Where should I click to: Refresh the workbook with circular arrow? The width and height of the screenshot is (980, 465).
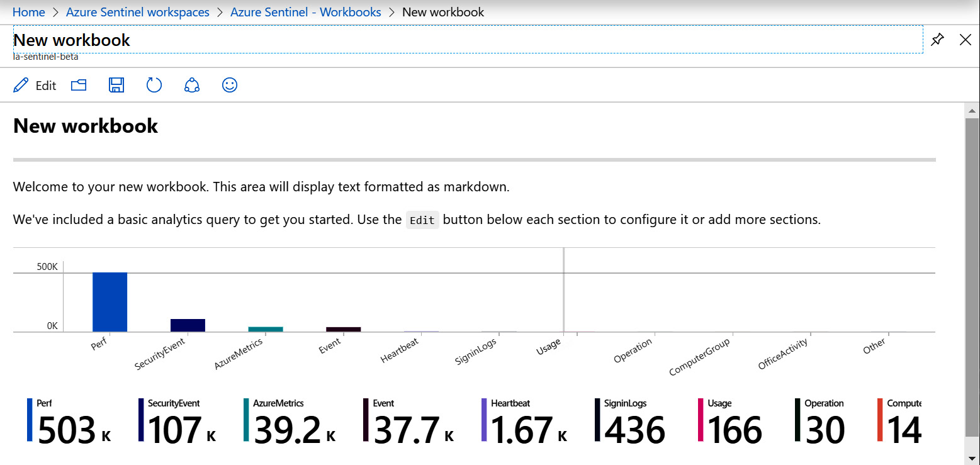pos(154,85)
